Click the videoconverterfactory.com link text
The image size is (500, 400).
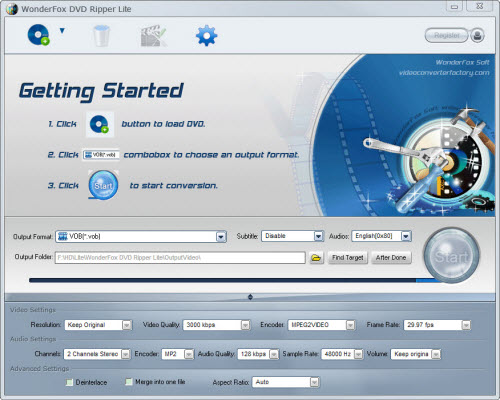click(444, 73)
